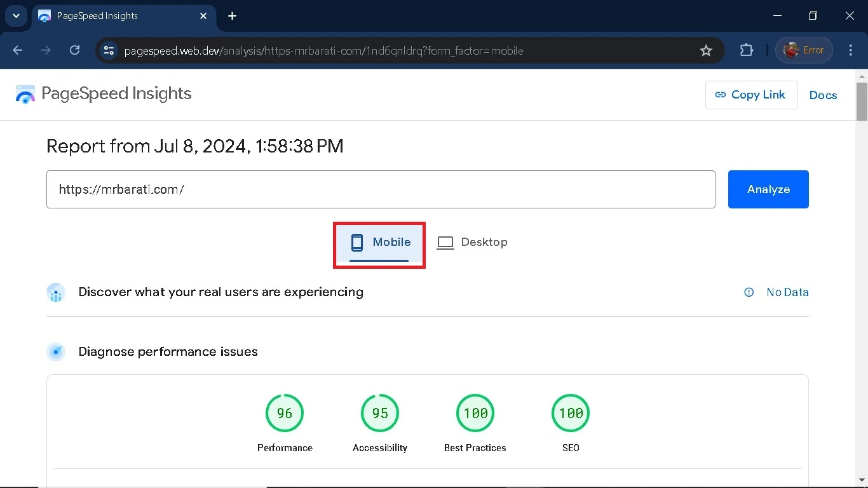Screen dimensions: 868x488
Task: Switch to the Desktop tab
Action: pyautogui.click(x=472, y=243)
